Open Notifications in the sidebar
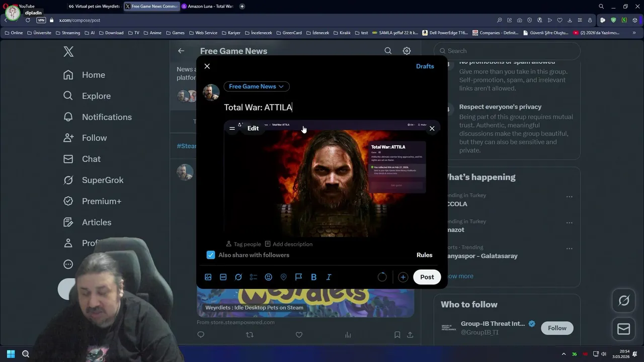The height and width of the screenshot is (362, 644). 98,117
